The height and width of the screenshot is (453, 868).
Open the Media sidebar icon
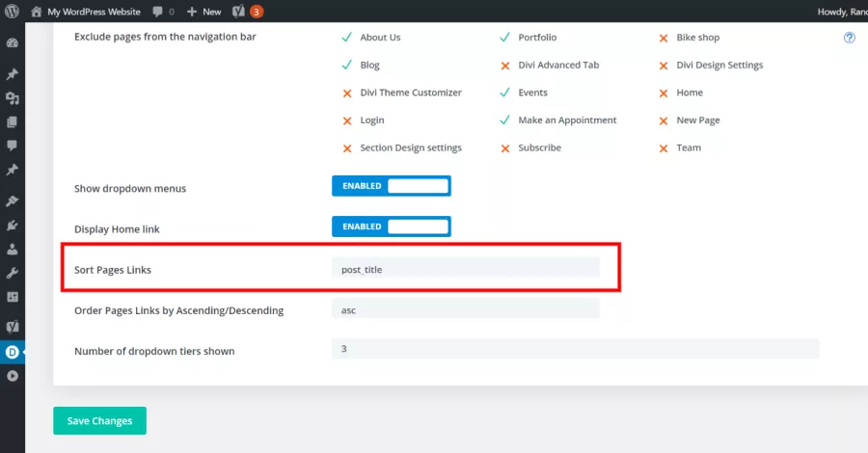[13, 98]
